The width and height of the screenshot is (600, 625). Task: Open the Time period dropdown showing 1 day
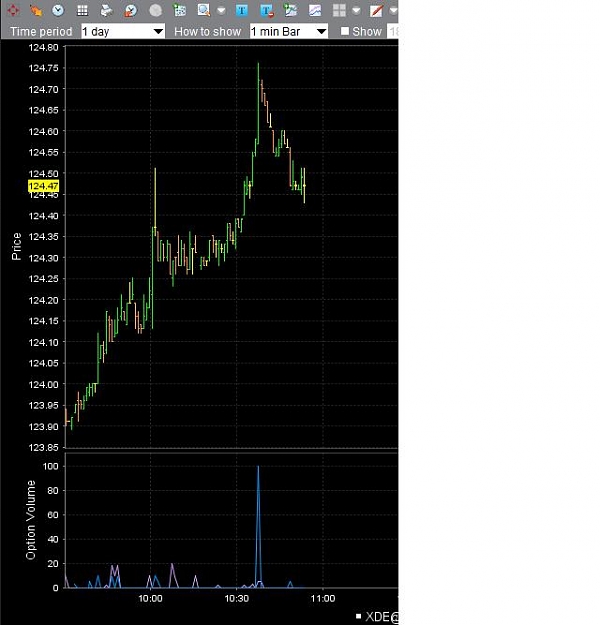tap(123, 31)
